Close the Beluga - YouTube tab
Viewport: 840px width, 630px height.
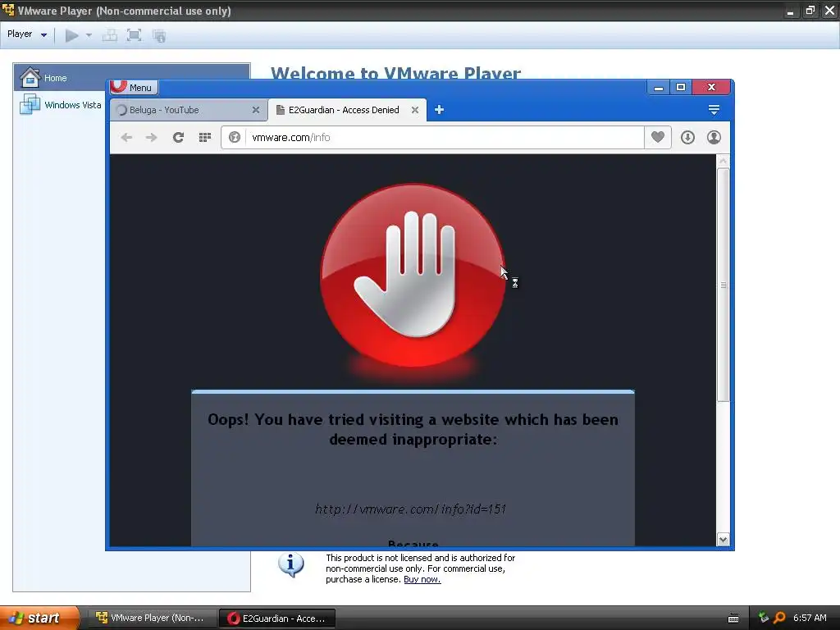pos(256,110)
